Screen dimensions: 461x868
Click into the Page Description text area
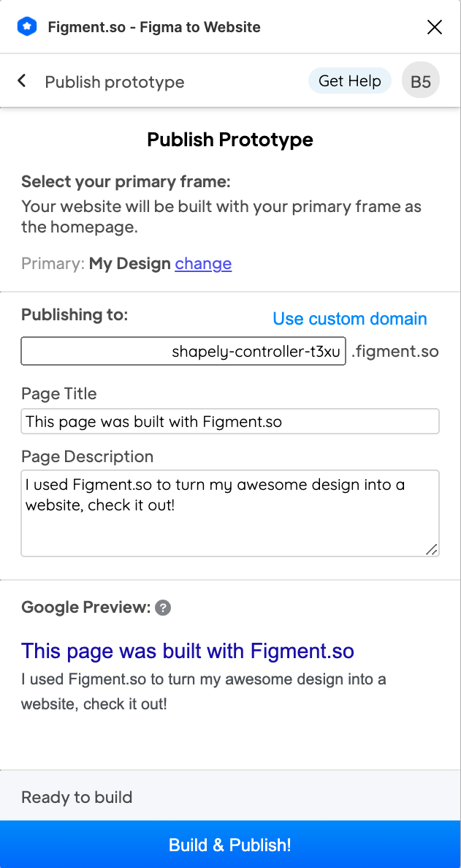tap(230, 513)
